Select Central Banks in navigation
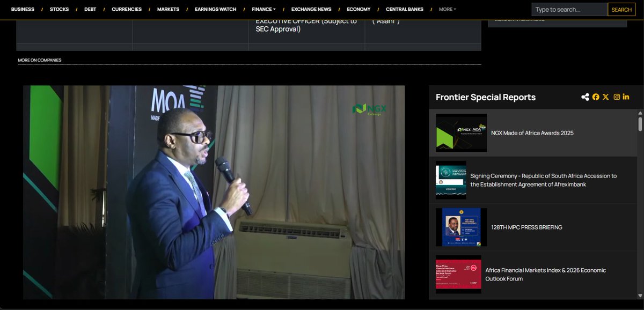The image size is (644, 310). (x=405, y=9)
